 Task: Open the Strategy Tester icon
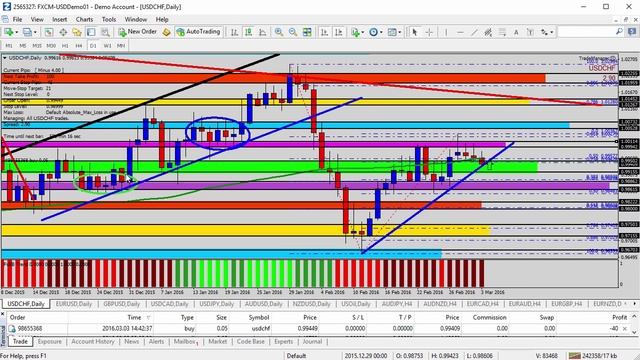coord(105,32)
